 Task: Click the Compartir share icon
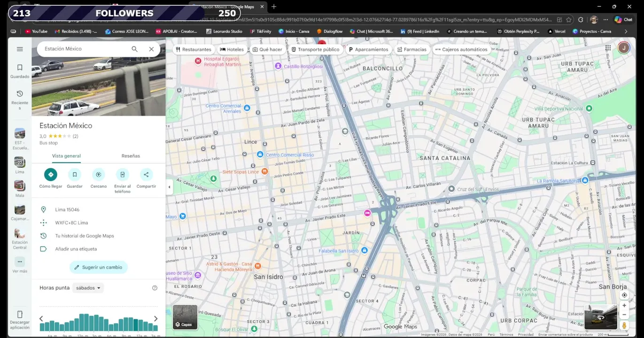click(146, 175)
